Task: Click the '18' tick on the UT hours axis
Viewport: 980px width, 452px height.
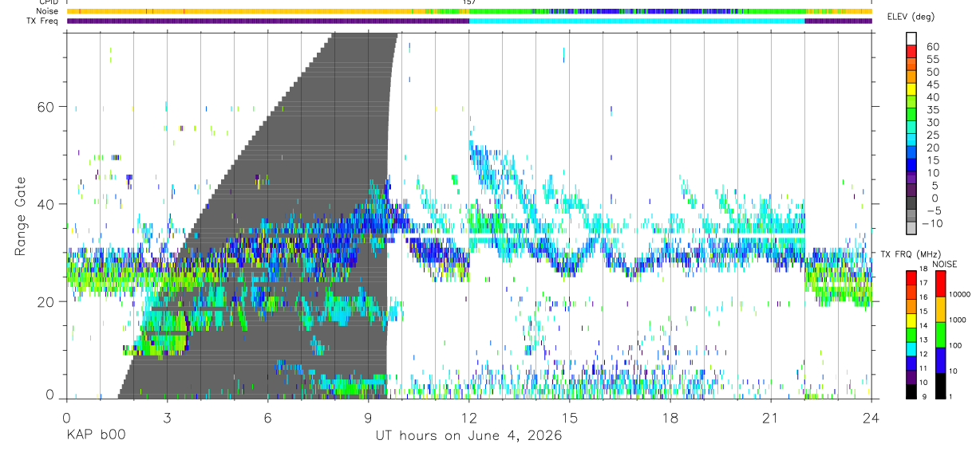Action: (x=670, y=417)
